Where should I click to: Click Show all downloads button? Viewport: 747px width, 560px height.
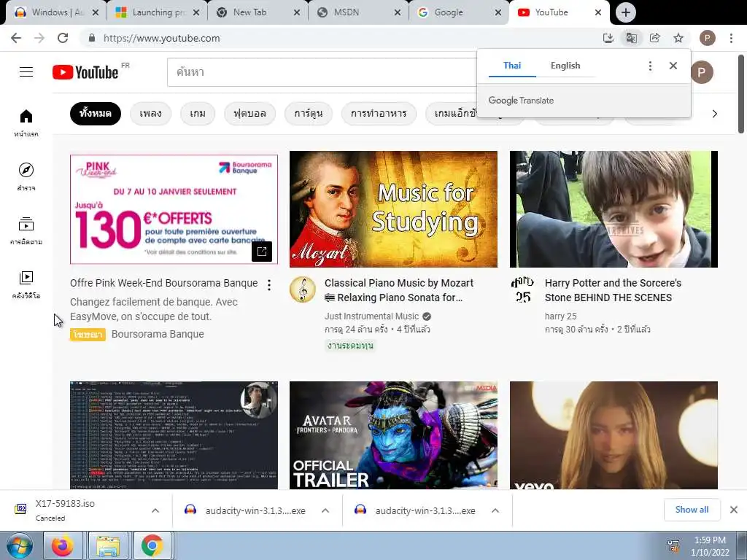coord(692,510)
